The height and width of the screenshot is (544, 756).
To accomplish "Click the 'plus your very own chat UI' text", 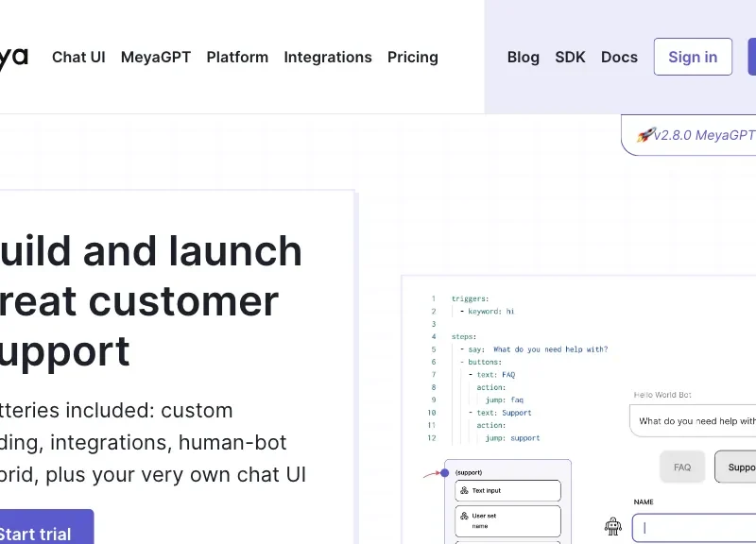I will coord(176,475).
